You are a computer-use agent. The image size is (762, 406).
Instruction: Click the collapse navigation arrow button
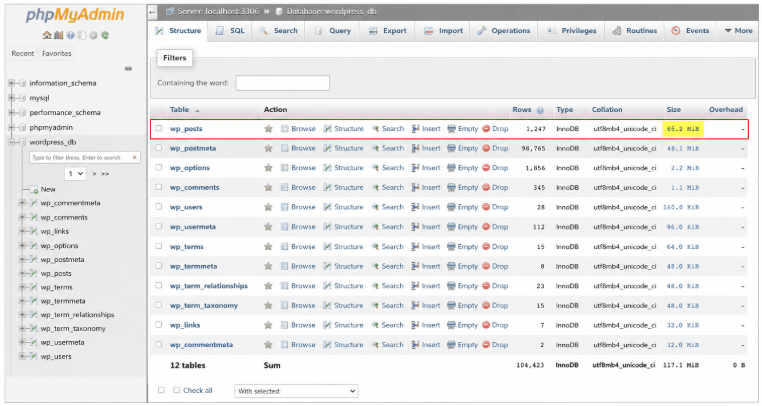pos(153,12)
